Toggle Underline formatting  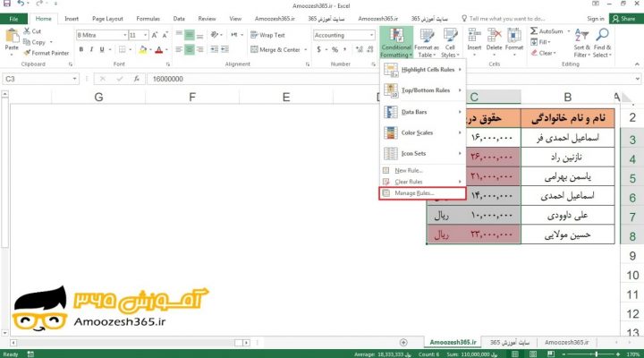tap(102, 50)
